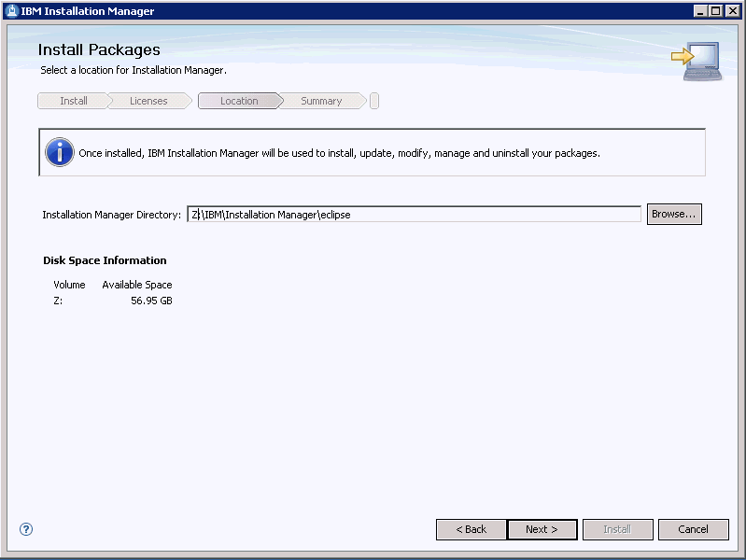The width and height of the screenshot is (746, 560).
Task: Click the Browse... button for the directory
Action: coord(674,214)
